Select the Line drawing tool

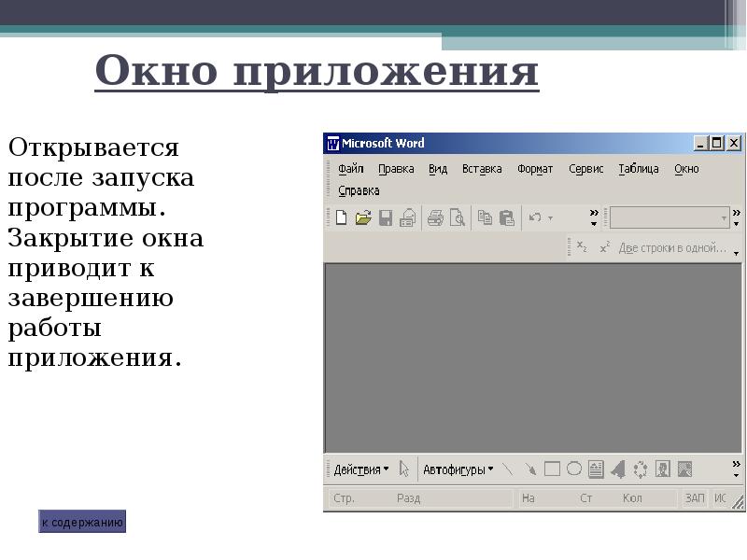click(508, 469)
